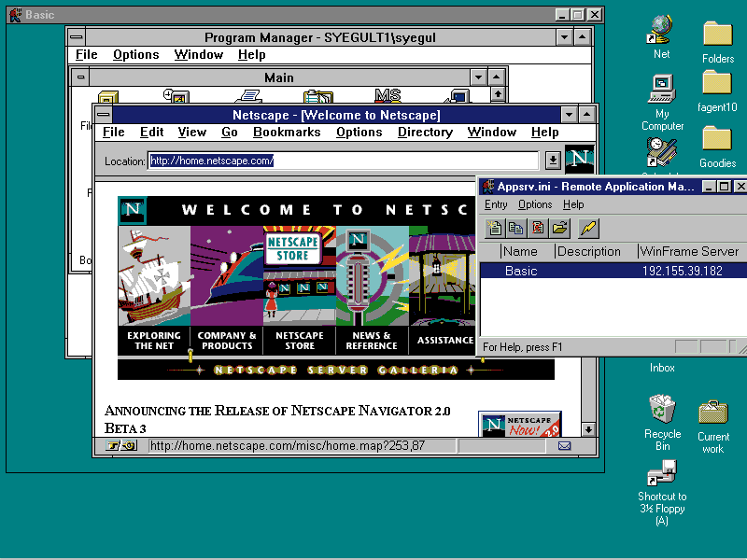Click the Copy Entry toolbar icon in Remote Application Manager

click(516, 229)
